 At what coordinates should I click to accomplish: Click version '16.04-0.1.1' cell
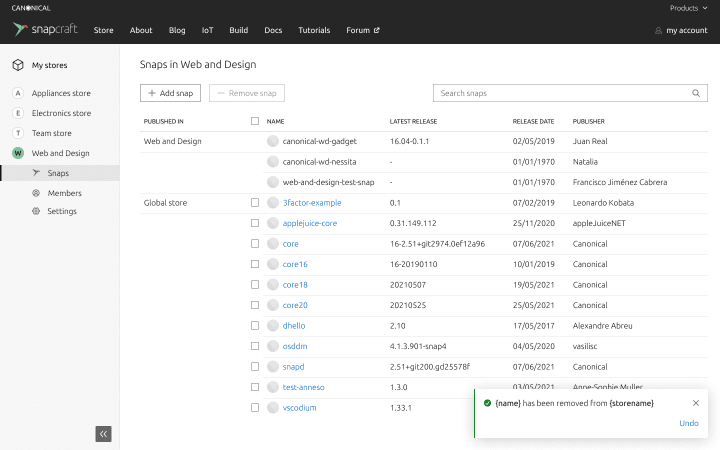[x=409, y=141]
